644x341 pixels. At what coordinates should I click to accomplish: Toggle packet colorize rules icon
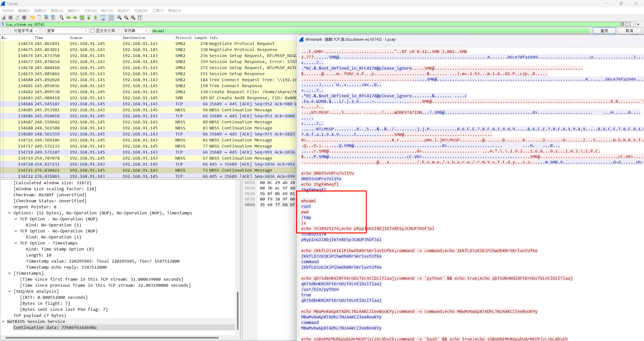pos(111,18)
